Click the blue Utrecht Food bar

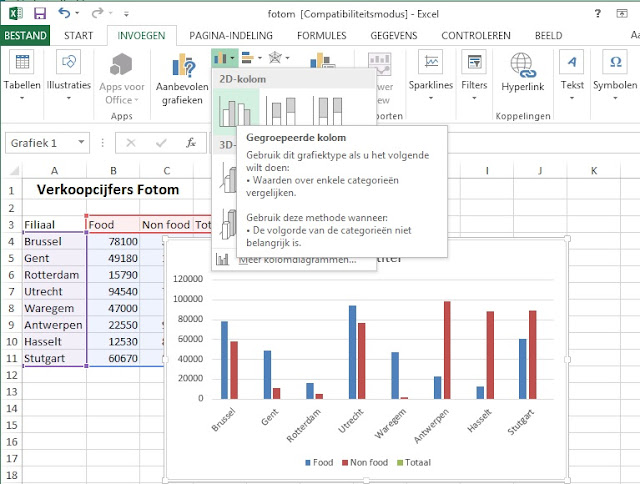pos(352,352)
